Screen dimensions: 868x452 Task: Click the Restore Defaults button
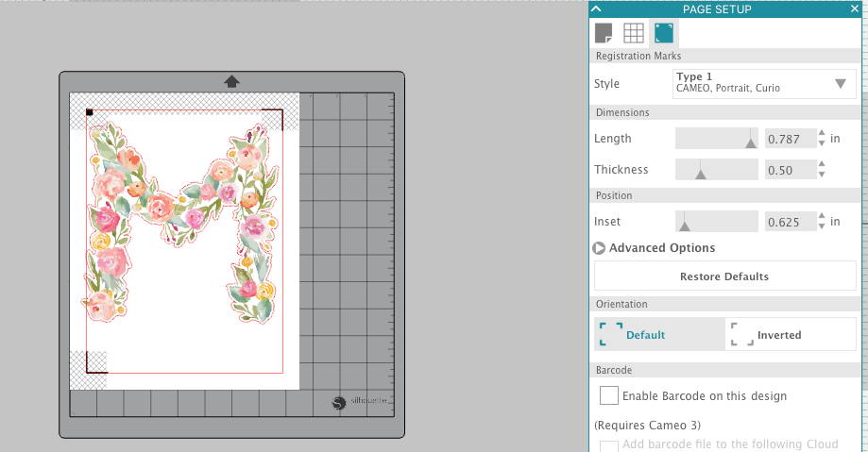pos(724,276)
